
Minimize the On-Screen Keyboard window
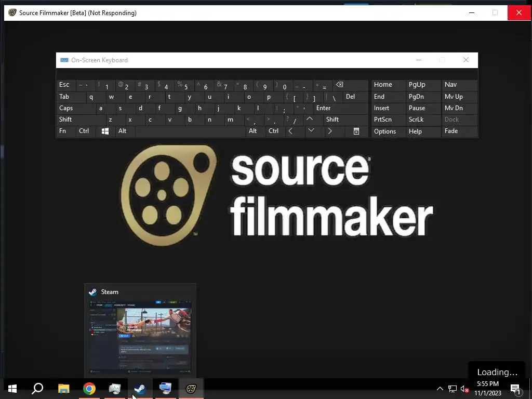[419, 60]
